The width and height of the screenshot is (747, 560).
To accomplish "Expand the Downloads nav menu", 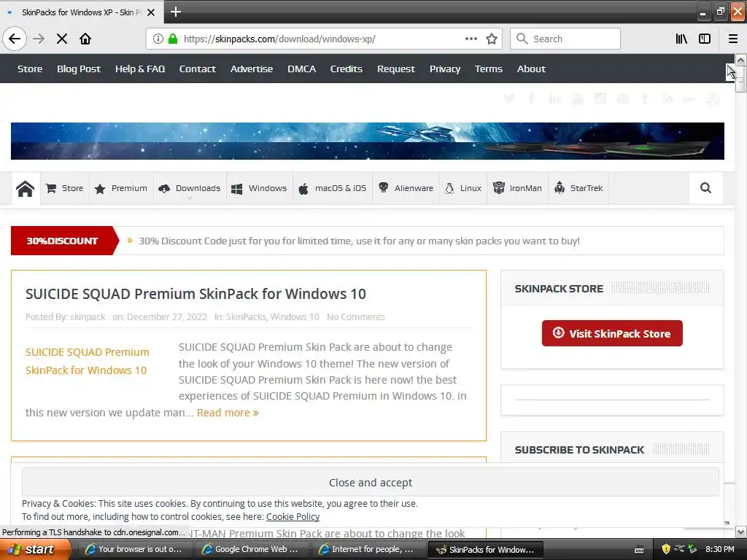I will pos(190,189).
